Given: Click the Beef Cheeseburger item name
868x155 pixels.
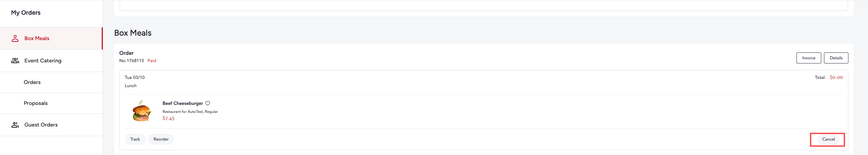Looking at the screenshot, I should (183, 103).
